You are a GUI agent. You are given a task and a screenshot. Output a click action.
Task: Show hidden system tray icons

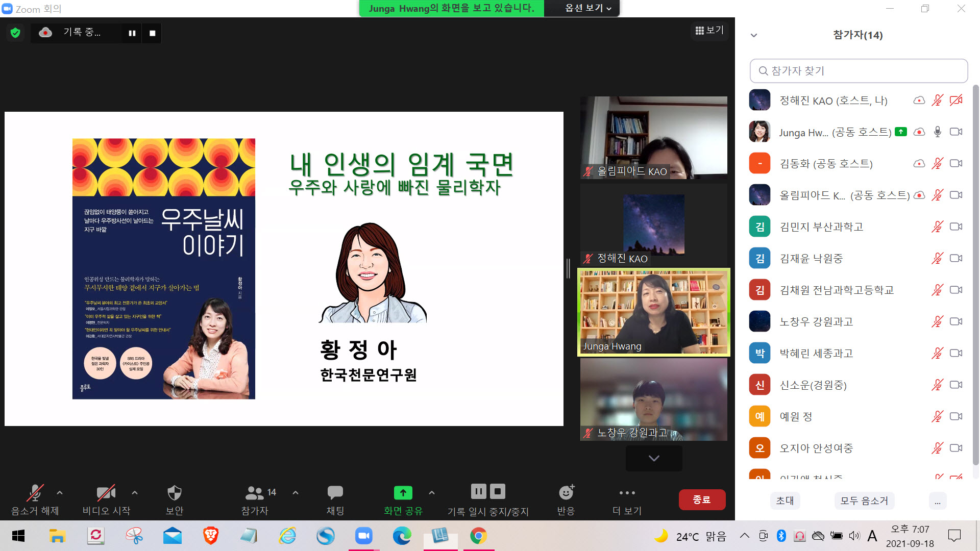[x=745, y=536]
